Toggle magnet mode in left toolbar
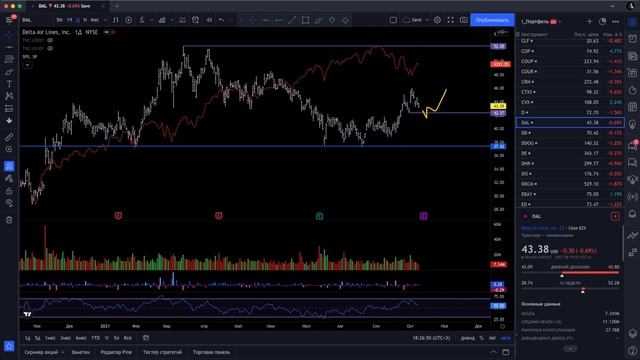The image size is (640, 360). tap(9, 166)
